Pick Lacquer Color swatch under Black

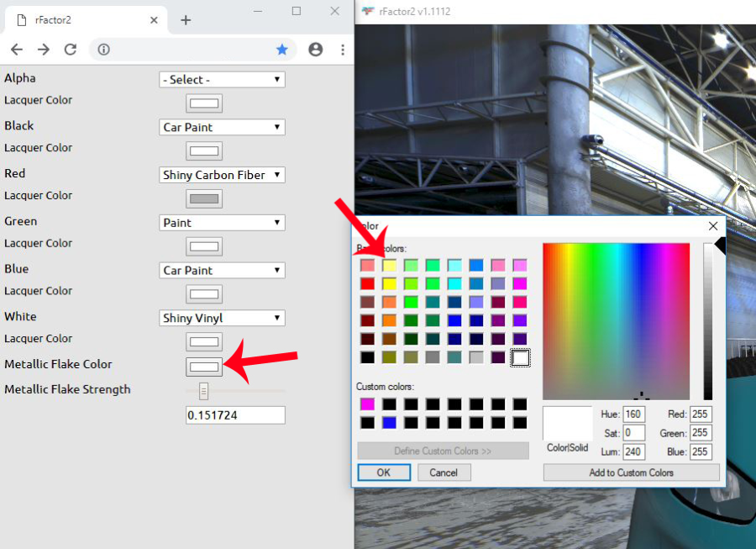pyautogui.click(x=204, y=151)
